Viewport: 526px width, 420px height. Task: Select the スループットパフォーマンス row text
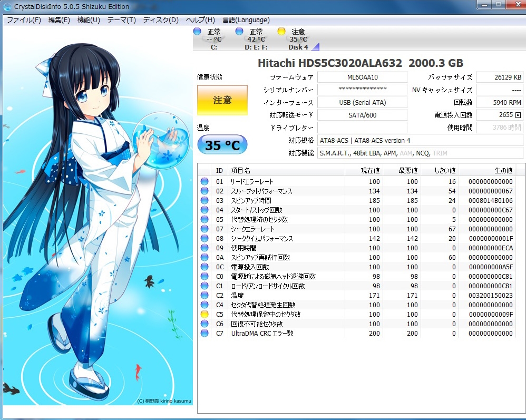261,191
